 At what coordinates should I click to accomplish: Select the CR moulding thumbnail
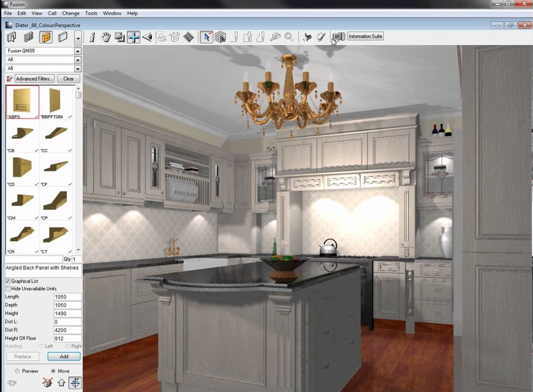22,237
